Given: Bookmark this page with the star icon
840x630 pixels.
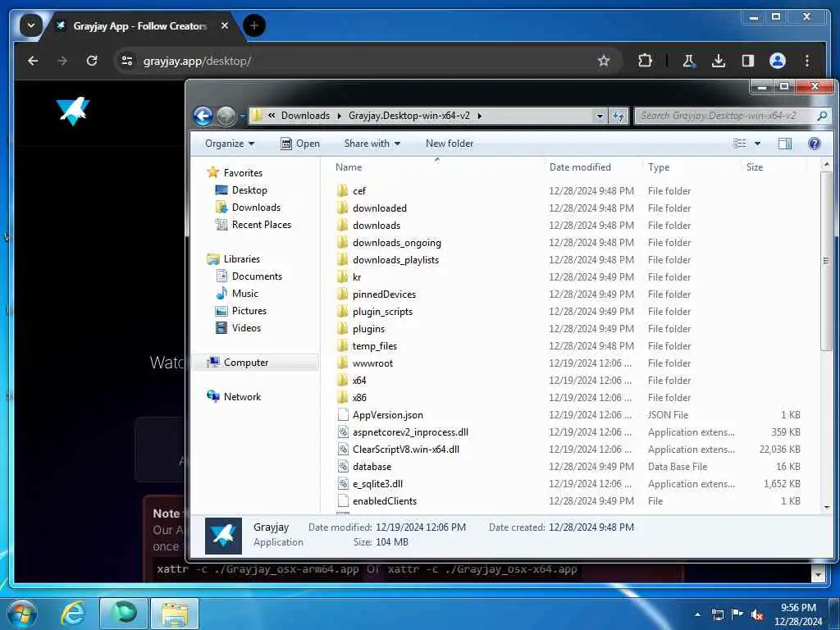Looking at the screenshot, I should pos(604,61).
